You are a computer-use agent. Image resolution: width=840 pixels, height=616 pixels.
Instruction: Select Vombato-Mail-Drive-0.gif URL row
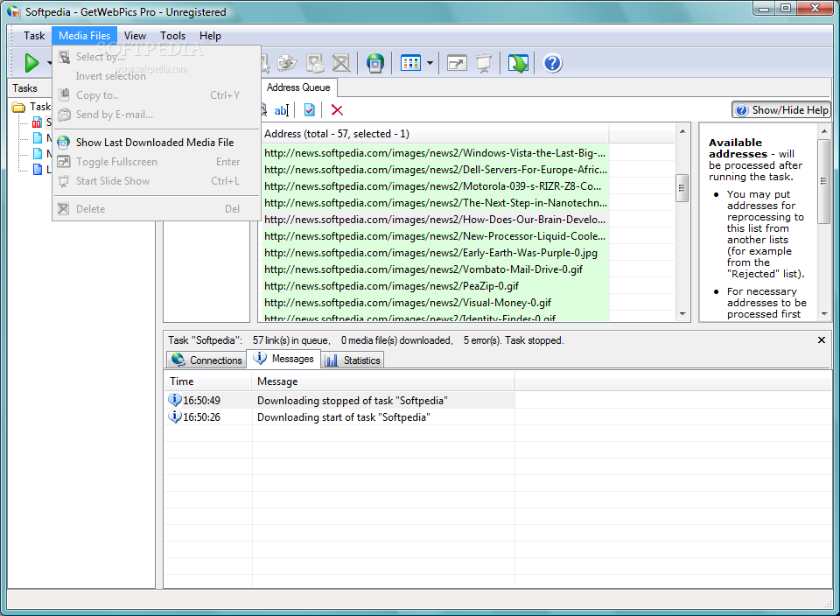[x=435, y=269]
